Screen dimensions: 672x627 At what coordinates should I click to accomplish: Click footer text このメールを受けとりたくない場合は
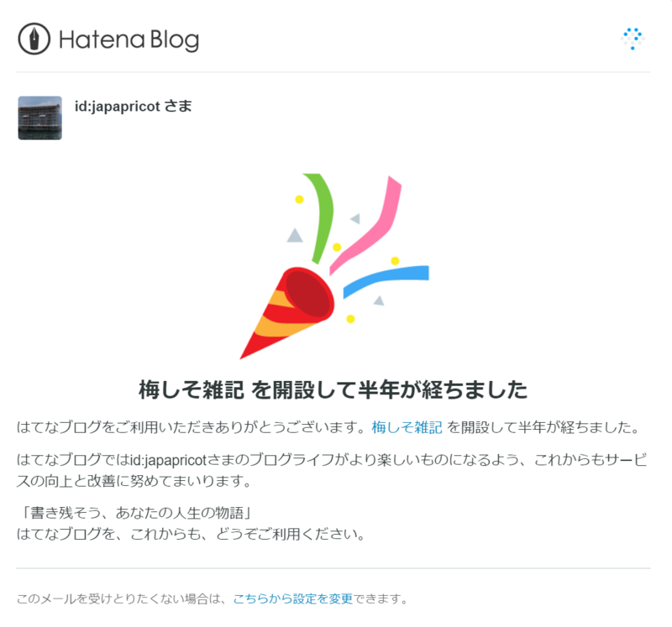pos(122,598)
